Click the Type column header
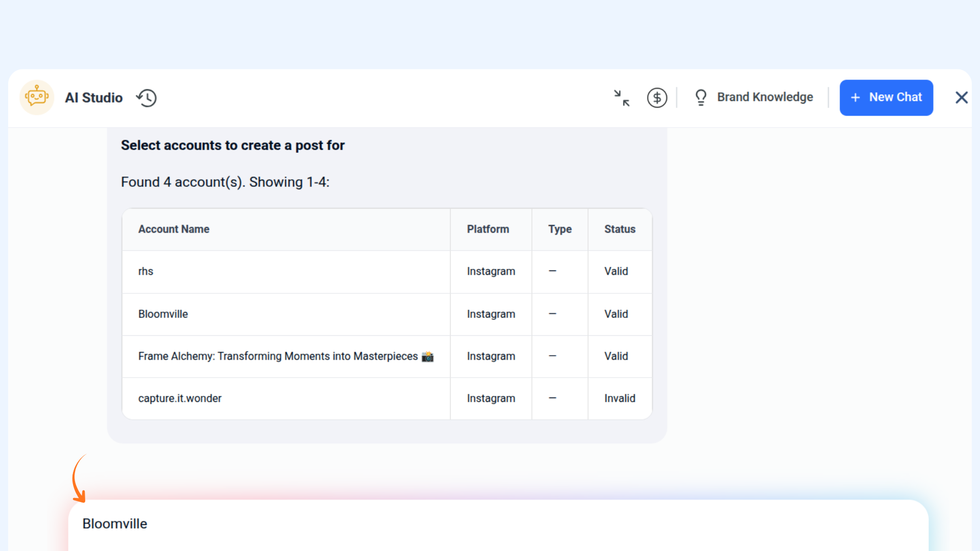This screenshot has width=980, height=551. point(559,229)
